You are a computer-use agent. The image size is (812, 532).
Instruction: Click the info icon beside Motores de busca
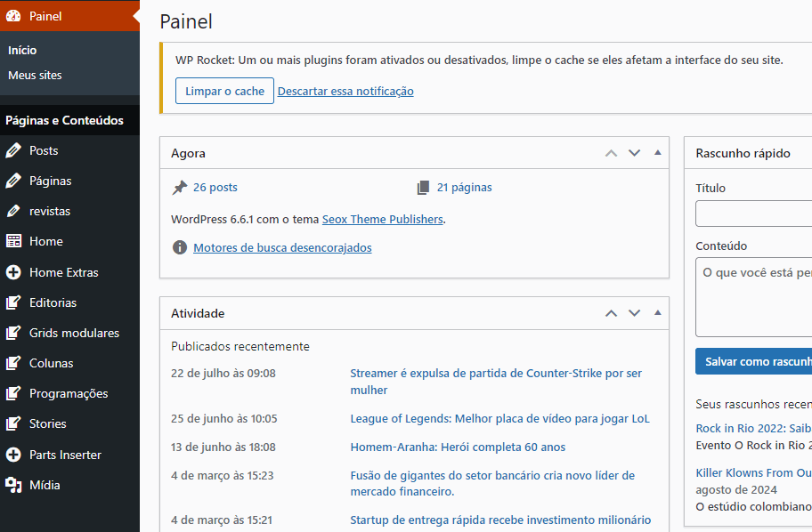coord(180,247)
